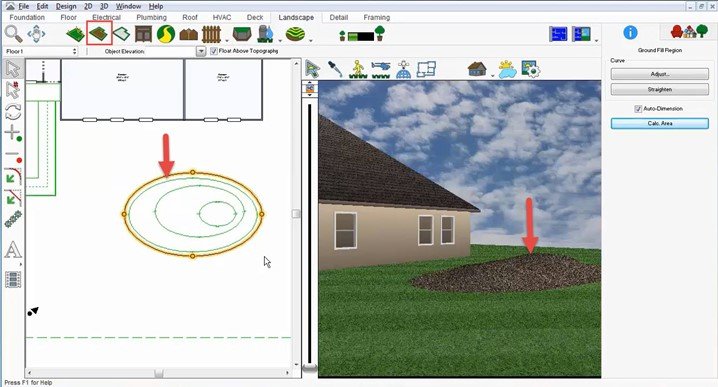This screenshot has width=718, height=387.
Task: Open the table/schedule tool at left toolbar bottom
Action: click(x=13, y=279)
